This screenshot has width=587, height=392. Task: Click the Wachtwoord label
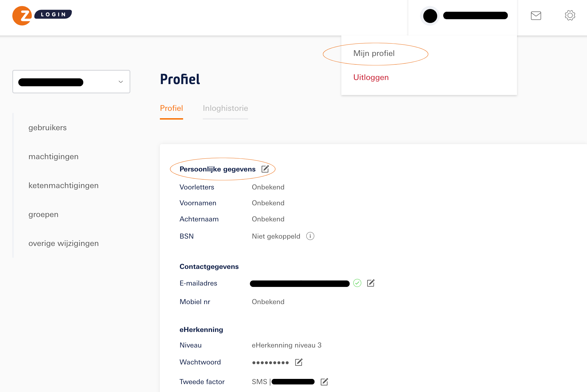(200, 362)
